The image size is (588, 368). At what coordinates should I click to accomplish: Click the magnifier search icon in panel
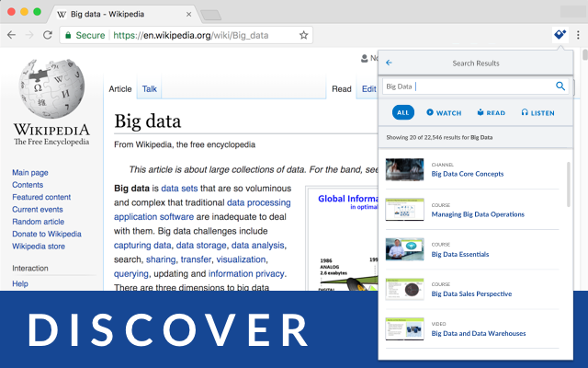coord(560,86)
